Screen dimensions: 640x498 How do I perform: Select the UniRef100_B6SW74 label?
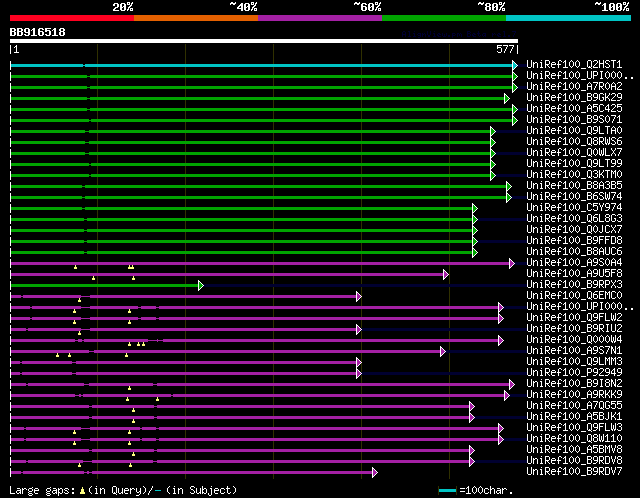pyautogui.click(x=574, y=197)
